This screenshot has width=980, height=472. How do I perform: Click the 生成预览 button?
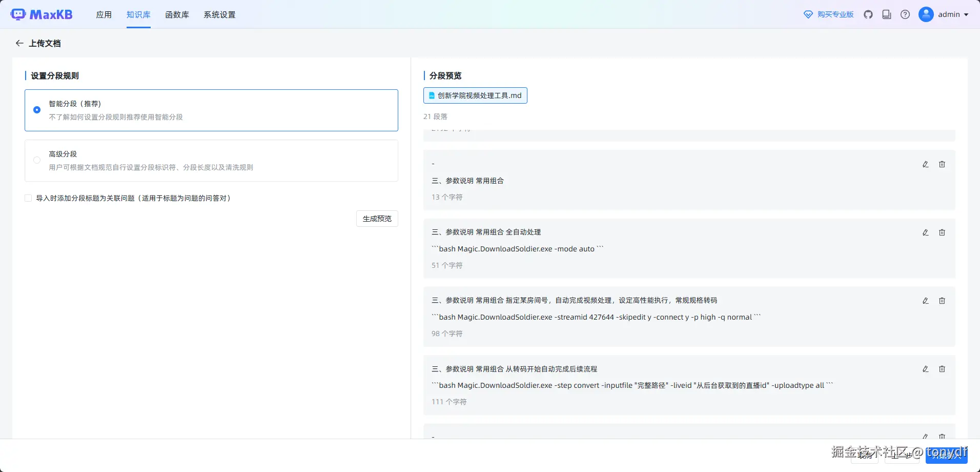(x=377, y=219)
